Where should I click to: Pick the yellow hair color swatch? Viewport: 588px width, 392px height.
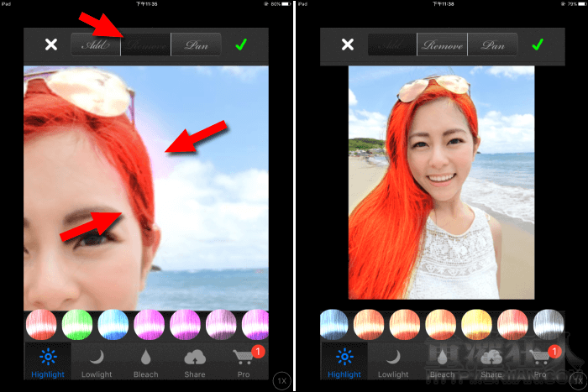tap(475, 325)
